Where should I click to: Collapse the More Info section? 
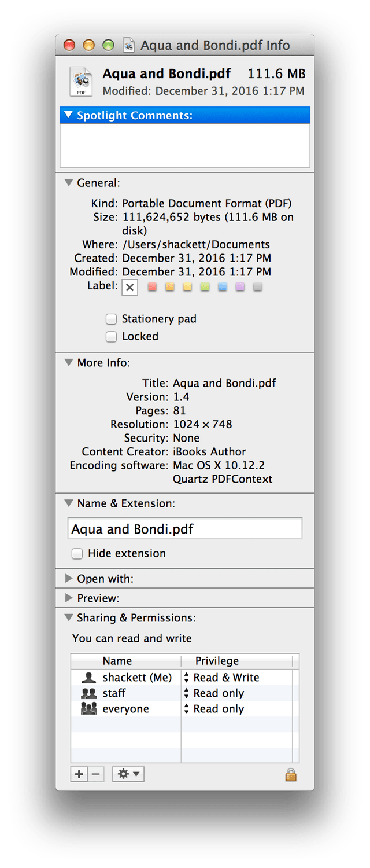pyautogui.click(x=69, y=363)
